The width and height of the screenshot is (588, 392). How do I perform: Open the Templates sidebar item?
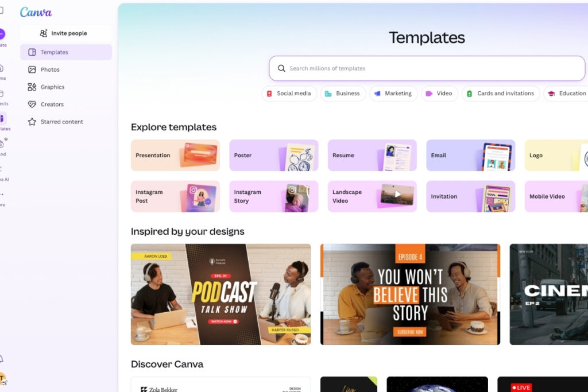pyautogui.click(x=66, y=52)
